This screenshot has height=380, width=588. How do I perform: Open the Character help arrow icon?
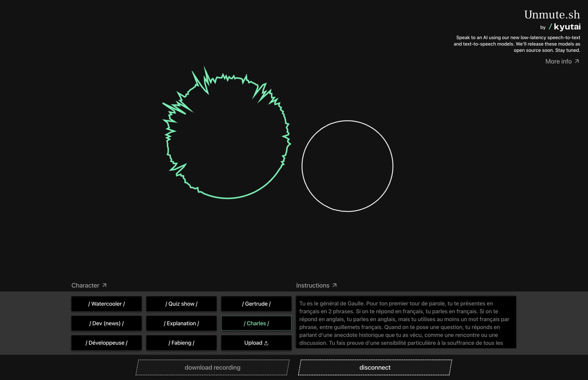(105, 285)
